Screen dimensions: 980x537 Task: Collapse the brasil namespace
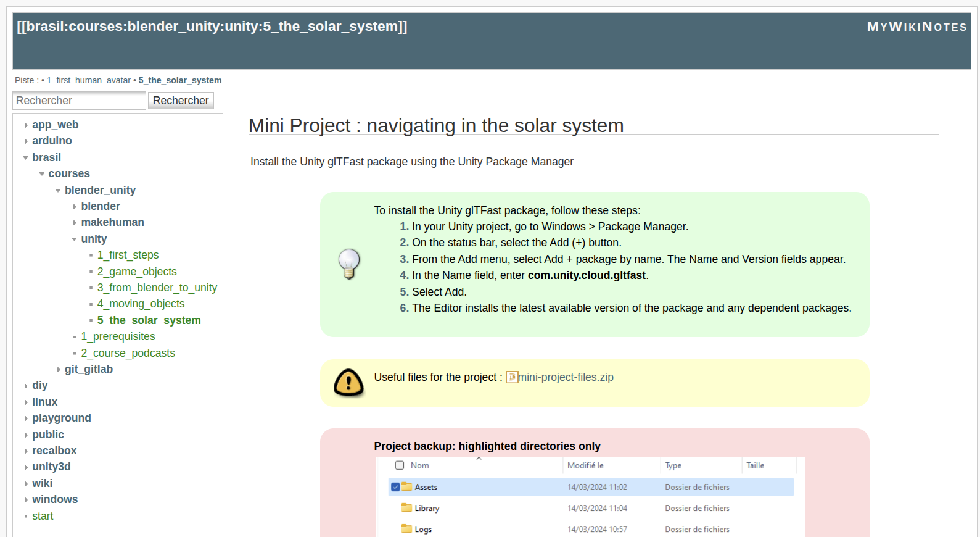pos(46,157)
